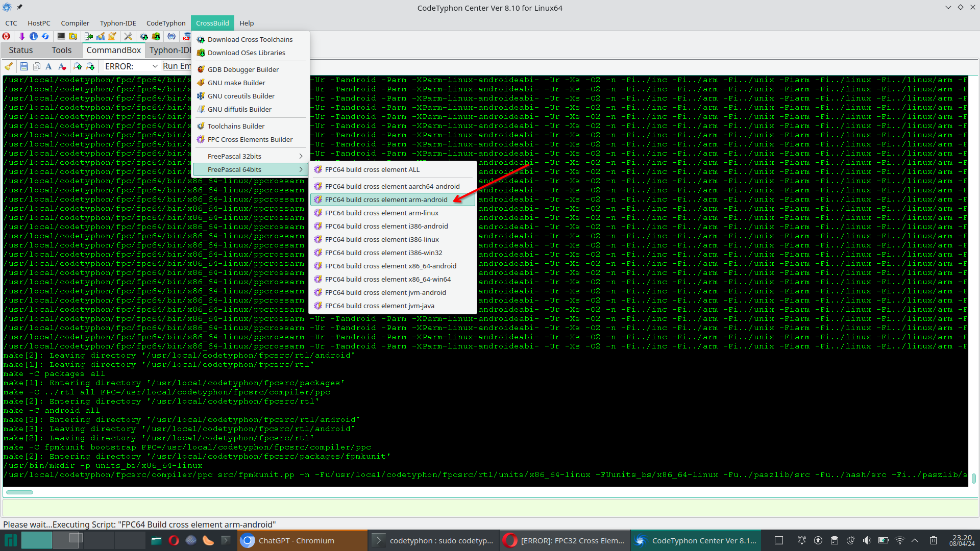Screen dimensions: 980x551
Task: Choose FPC64 build cross element arm-linux
Action: (393, 213)
